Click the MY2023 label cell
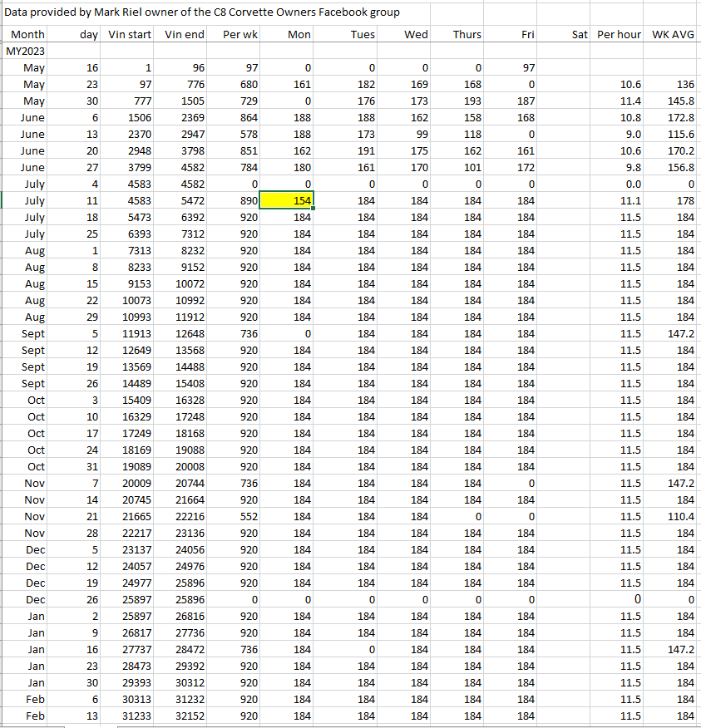Image resolution: width=701 pixels, height=728 pixels. click(25, 51)
